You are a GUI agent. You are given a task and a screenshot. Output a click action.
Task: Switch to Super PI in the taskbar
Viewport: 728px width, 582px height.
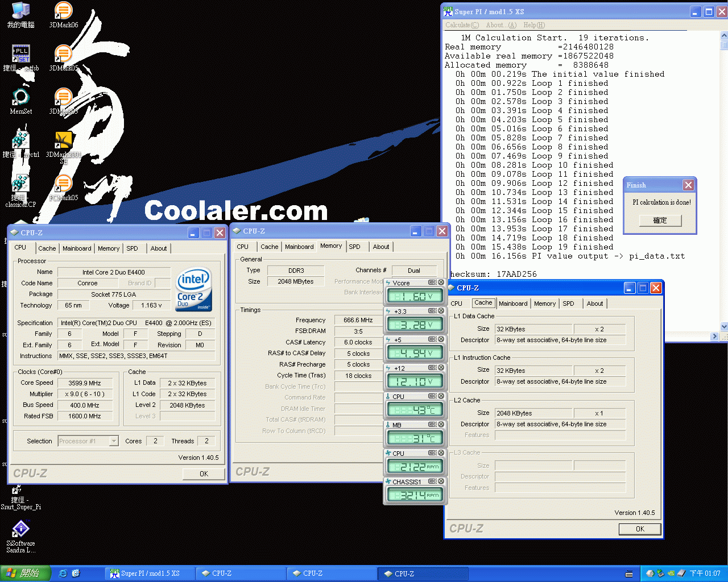click(x=149, y=573)
